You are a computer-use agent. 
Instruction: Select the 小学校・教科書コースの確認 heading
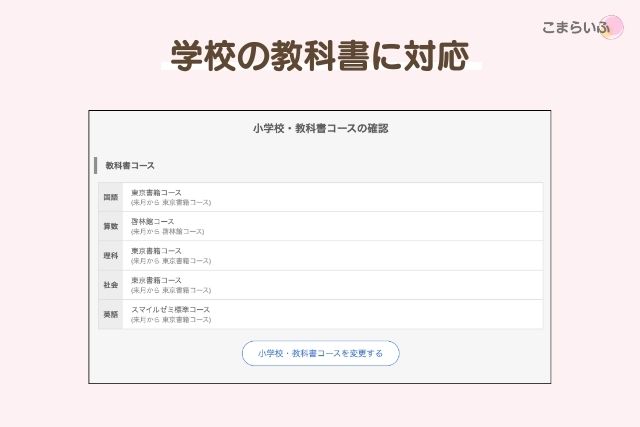pos(320,129)
